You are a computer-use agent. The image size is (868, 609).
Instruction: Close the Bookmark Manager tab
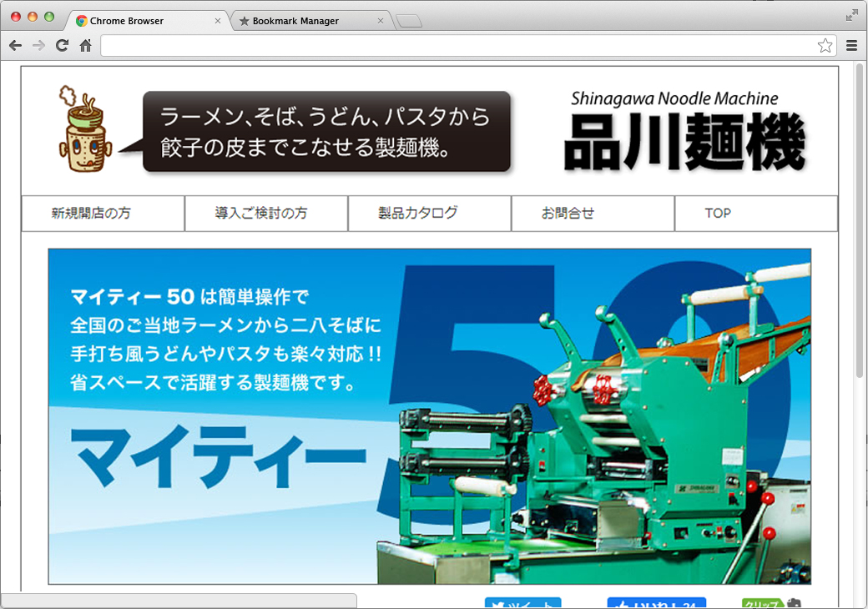click(381, 21)
